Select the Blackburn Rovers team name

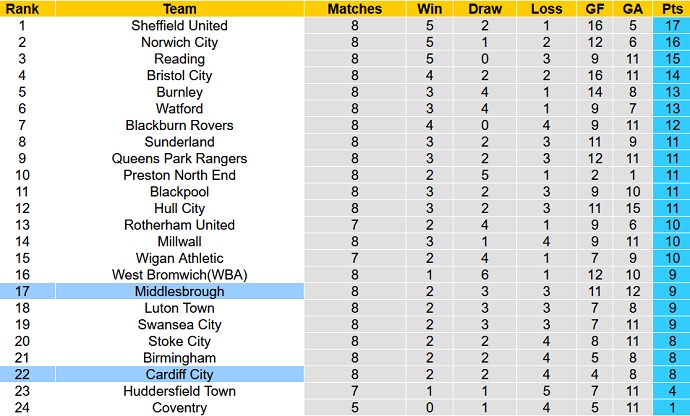pyautogui.click(x=179, y=125)
